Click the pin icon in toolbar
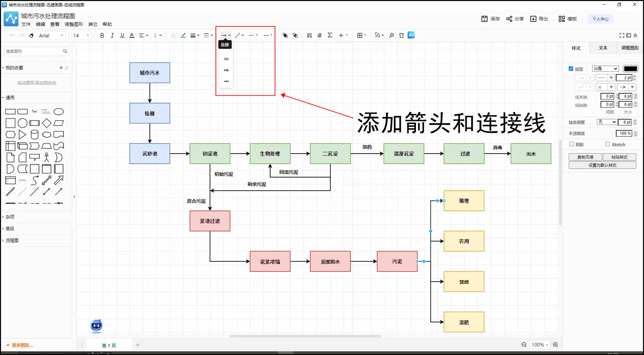Viewport: 644px width, 355px height. click(x=391, y=35)
